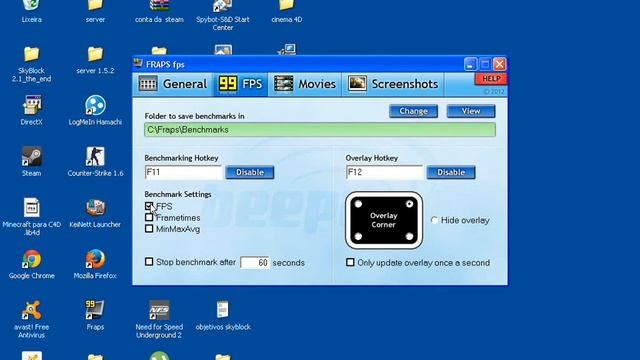Viewport: 640px width, 360px height.
Task: Open the Movies tab
Action: (305, 84)
